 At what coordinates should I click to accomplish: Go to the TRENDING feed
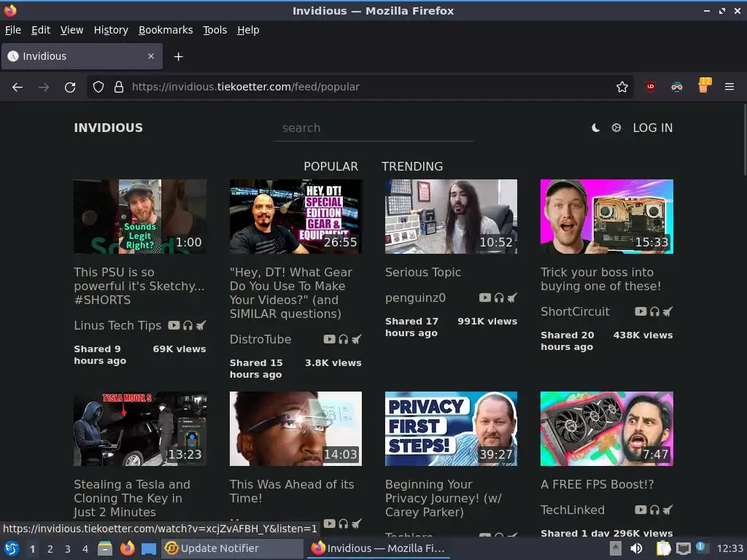[x=412, y=166]
